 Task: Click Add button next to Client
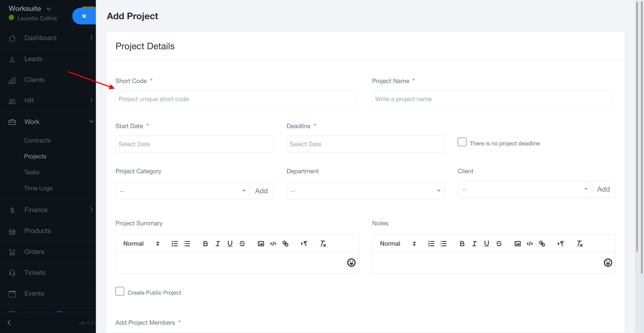pyautogui.click(x=603, y=189)
